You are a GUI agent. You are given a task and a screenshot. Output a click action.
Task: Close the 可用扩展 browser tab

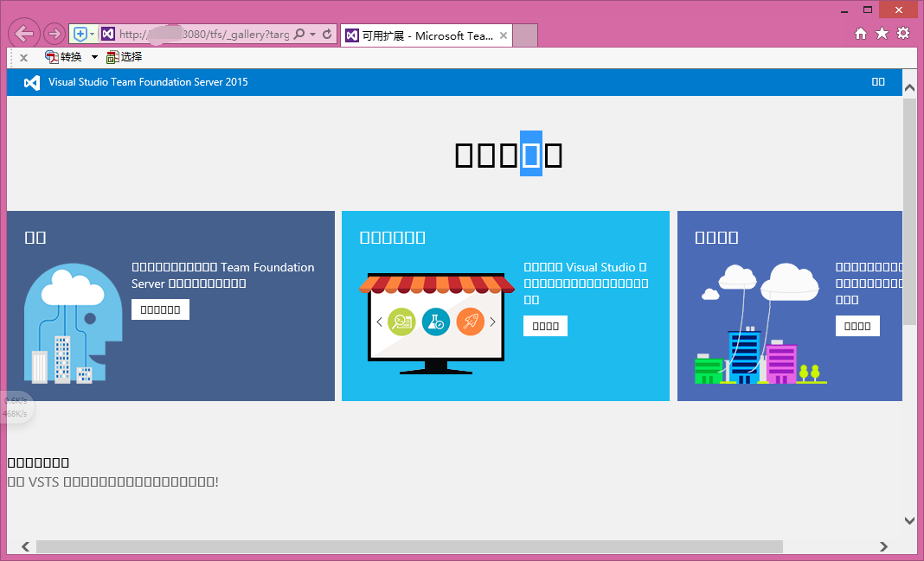(504, 36)
